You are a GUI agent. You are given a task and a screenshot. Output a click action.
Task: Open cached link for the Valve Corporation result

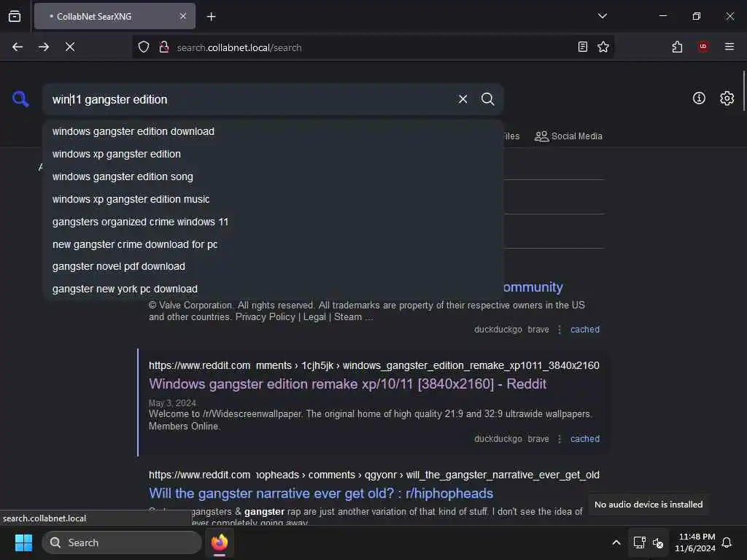tap(585, 330)
